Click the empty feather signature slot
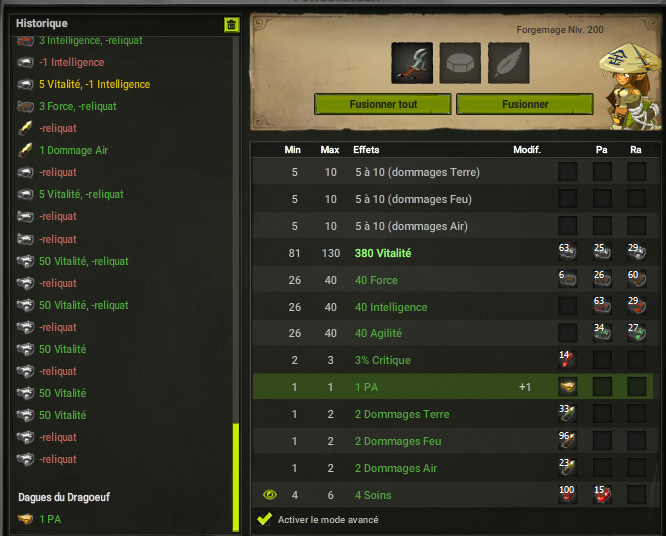This screenshot has height=536, width=666. point(508,63)
